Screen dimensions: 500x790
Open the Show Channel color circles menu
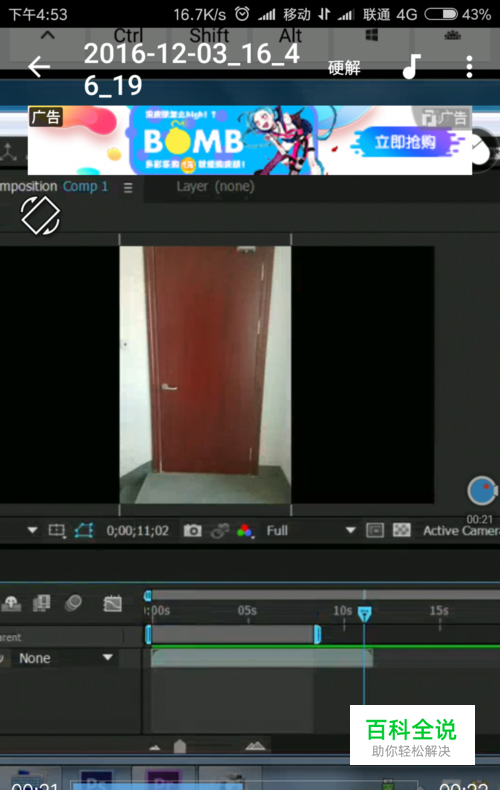(x=245, y=531)
